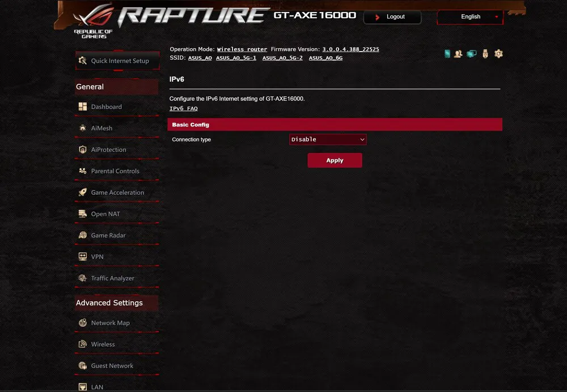This screenshot has width=567, height=392.
Task: Click the Game Radar icon
Action: (x=82, y=235)
